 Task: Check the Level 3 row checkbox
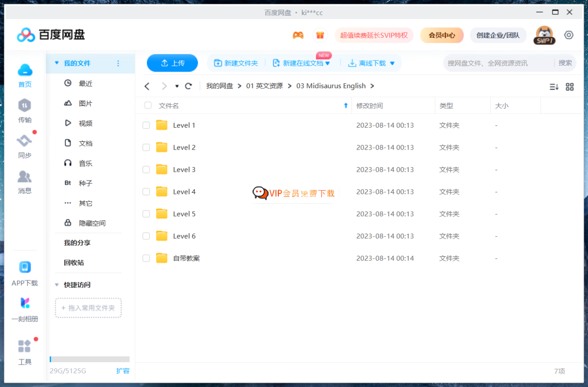[146, 169]
